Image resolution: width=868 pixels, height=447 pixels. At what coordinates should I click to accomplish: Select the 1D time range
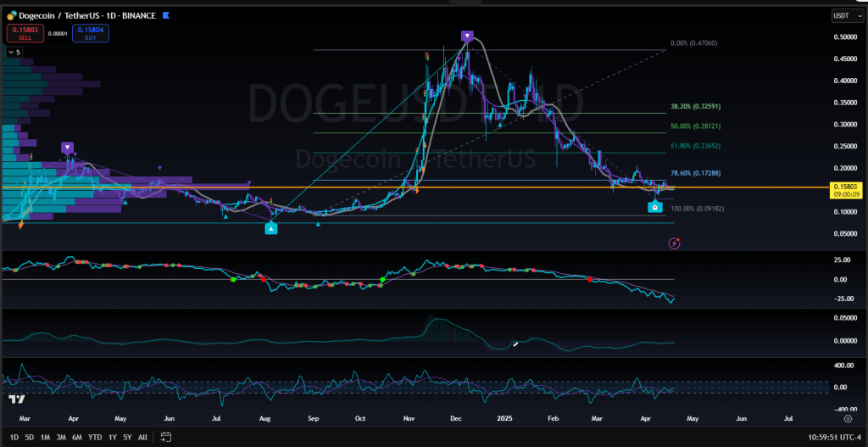(14, 437)
